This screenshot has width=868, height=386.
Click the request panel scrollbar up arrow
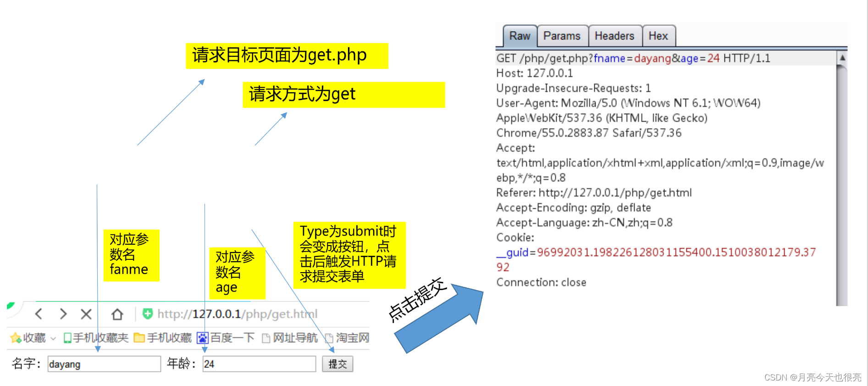click(x=842, y=58)
